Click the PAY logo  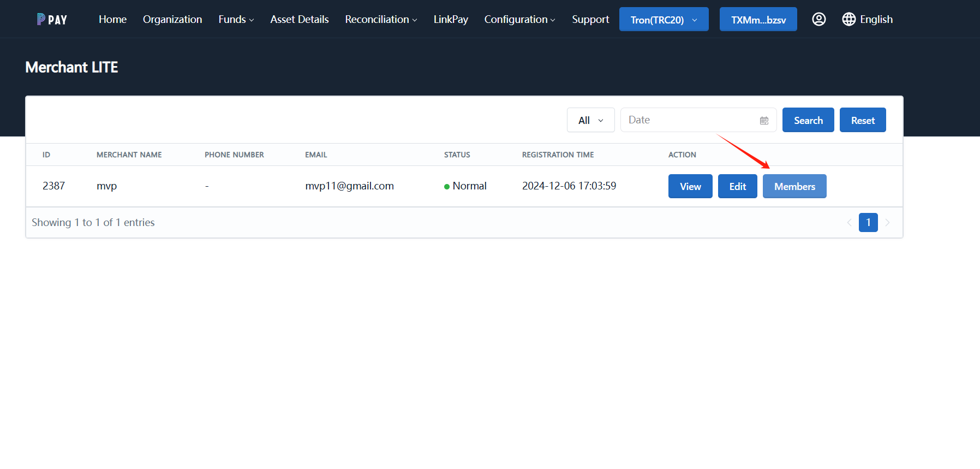(52, 20)
